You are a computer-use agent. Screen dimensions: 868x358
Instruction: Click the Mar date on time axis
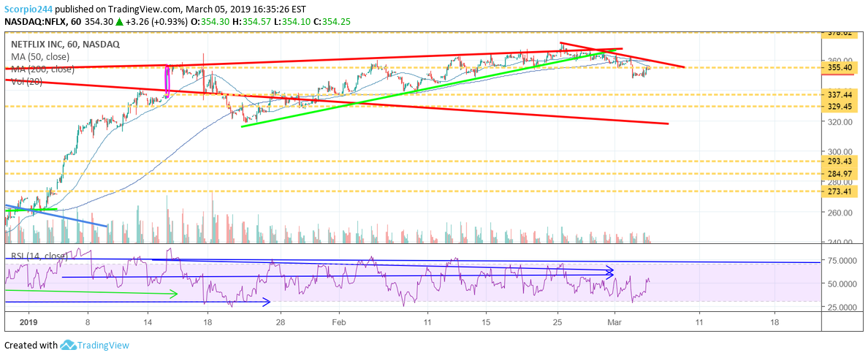click(x=615, y=321)
